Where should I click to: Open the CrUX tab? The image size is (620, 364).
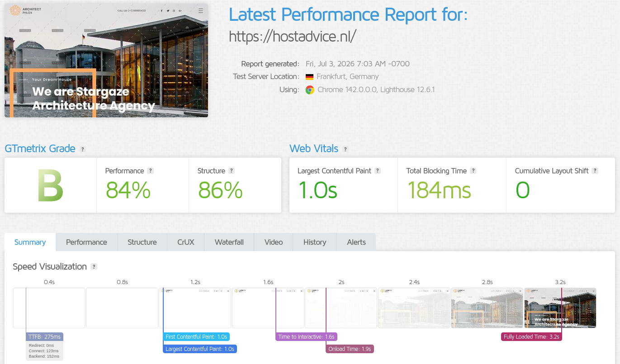pos(186,242)
